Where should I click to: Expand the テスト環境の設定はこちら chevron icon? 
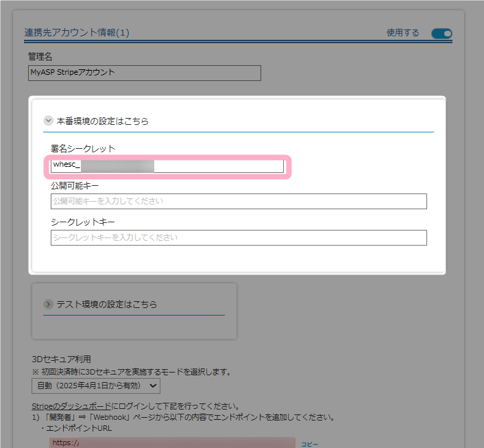click(x=49, y=304)
